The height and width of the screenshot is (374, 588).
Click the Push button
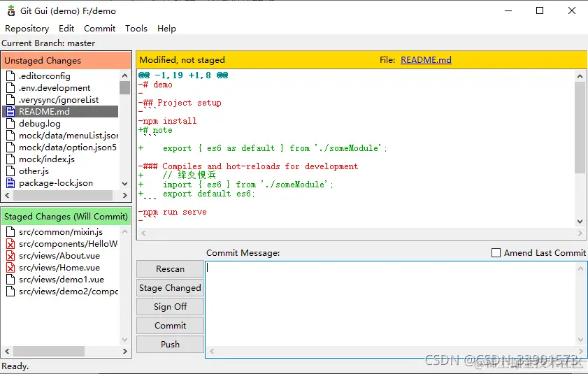point(171,344)
